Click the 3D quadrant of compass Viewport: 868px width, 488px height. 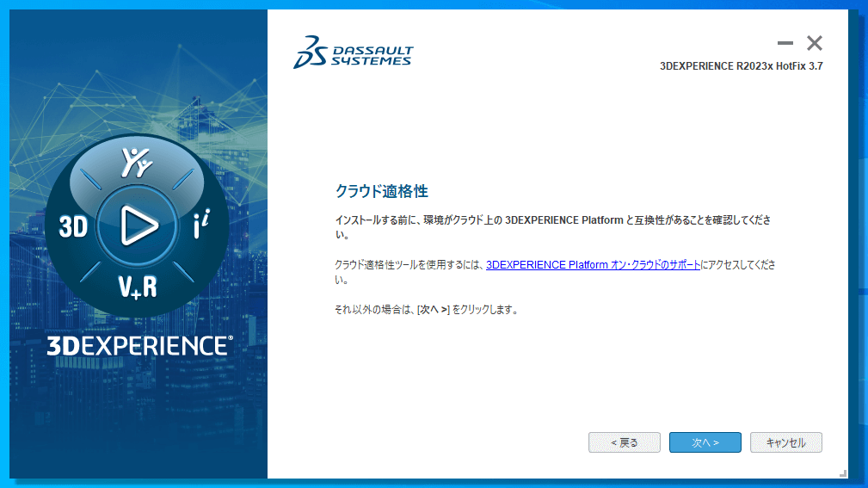(x=73, y=226)
